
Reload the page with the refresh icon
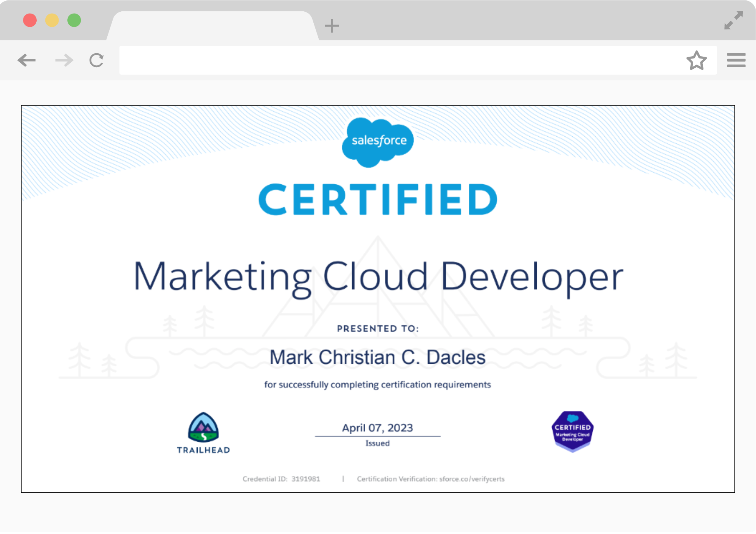96,60
